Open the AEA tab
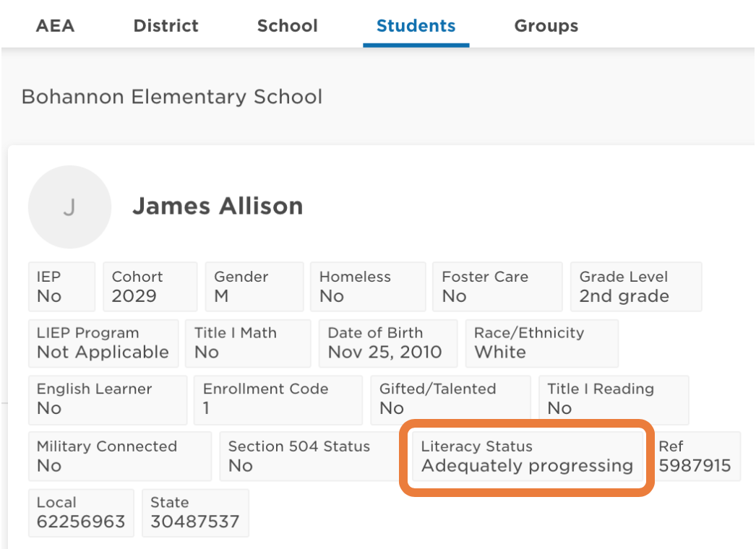Viewport: 756px width, 549px height. pyautogui.click(x=55, y=26)
